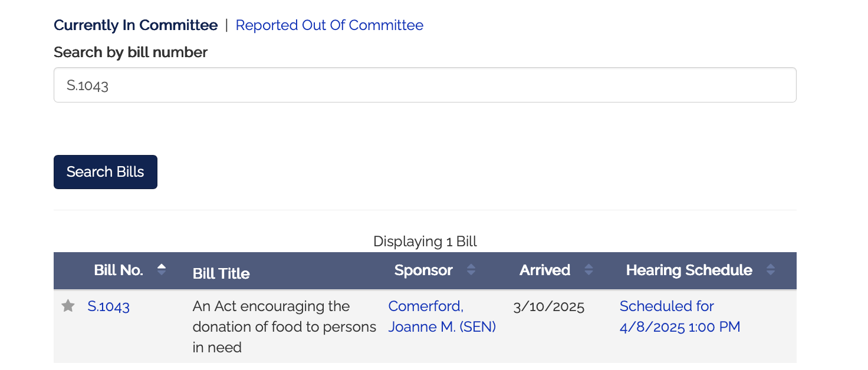
Task: Click the Arrived column header text
Action: click(545, 270)
